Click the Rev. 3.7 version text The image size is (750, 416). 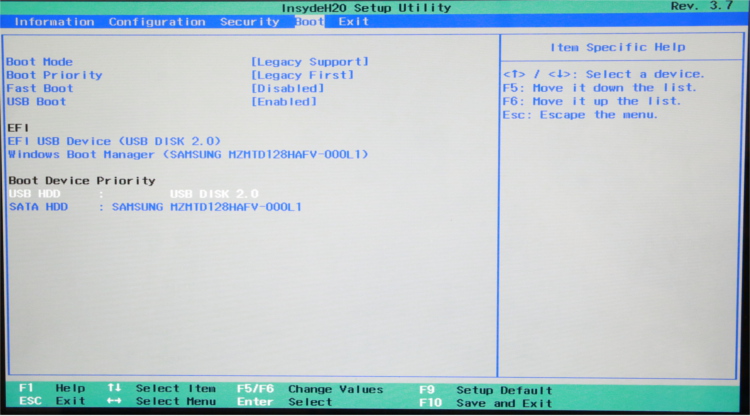(702, 6)
